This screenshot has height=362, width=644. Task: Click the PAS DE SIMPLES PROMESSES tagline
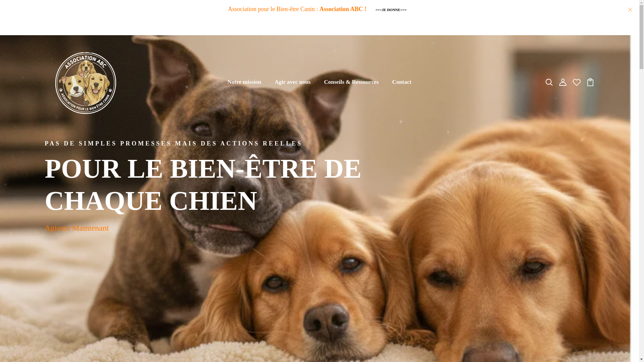173,143
